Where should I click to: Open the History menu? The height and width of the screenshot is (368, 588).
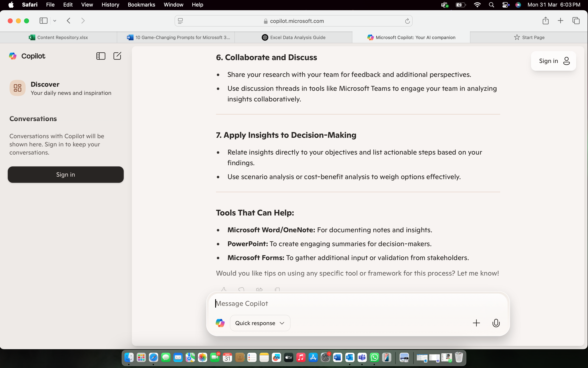[x=110, y=5]
